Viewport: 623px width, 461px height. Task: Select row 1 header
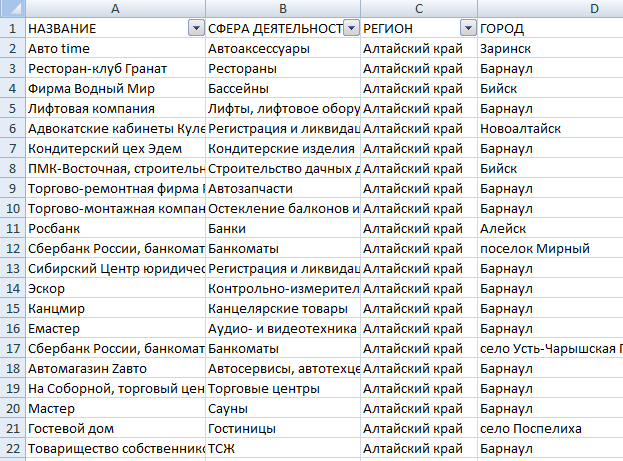click(x=12, y=28)
